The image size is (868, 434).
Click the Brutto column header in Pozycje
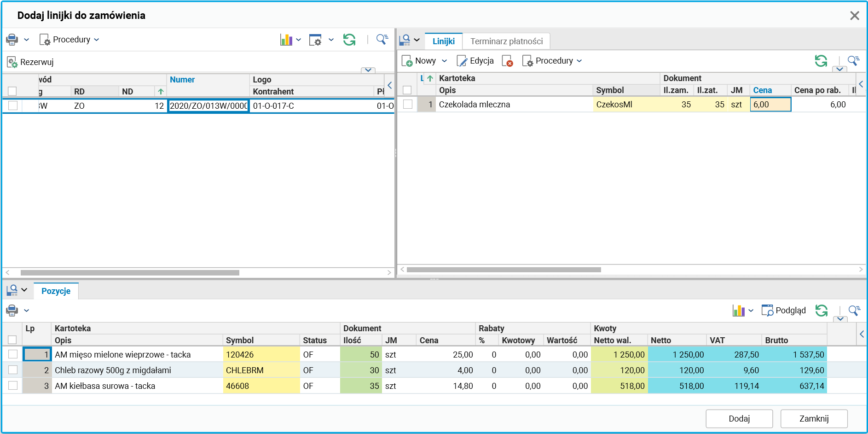776,340
